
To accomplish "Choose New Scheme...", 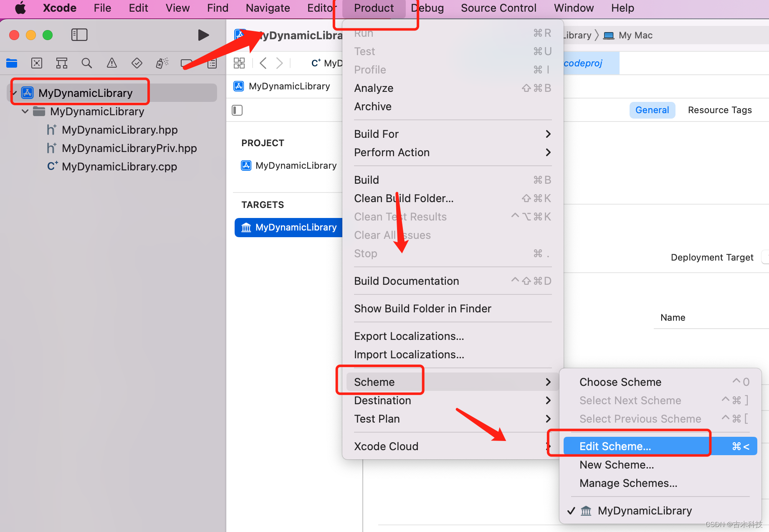I will click(x=660, y=465).
